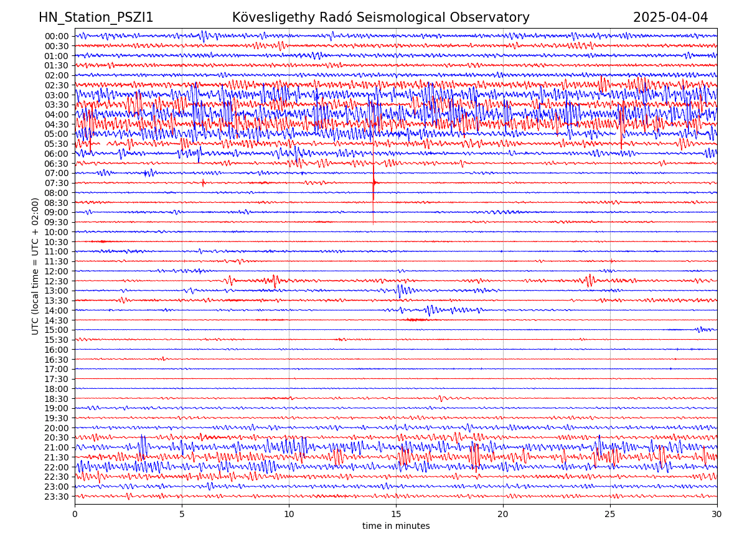
Task: Click the 18:30 row time label
Action: 57,399
